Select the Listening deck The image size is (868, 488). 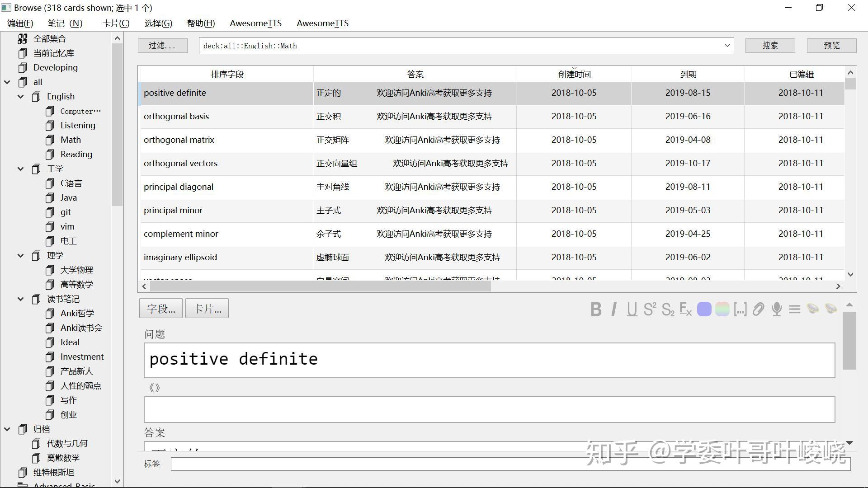[x=78, y=126]
